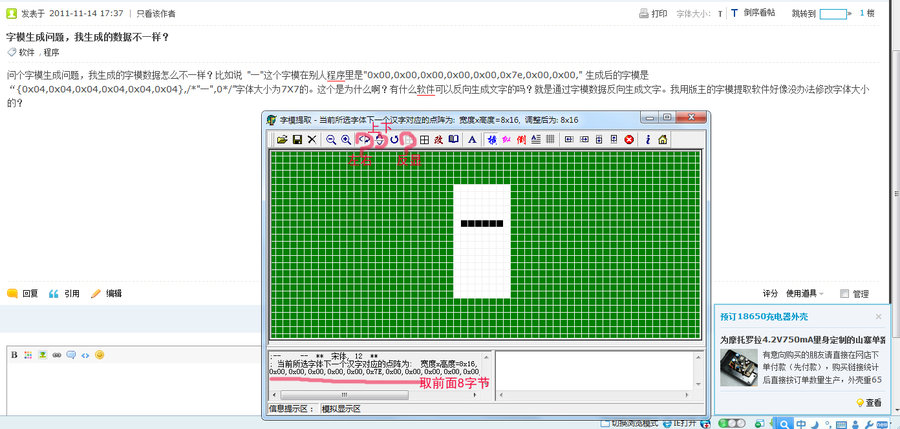Open smiley emoticon picker

click(x=99, y=355)
